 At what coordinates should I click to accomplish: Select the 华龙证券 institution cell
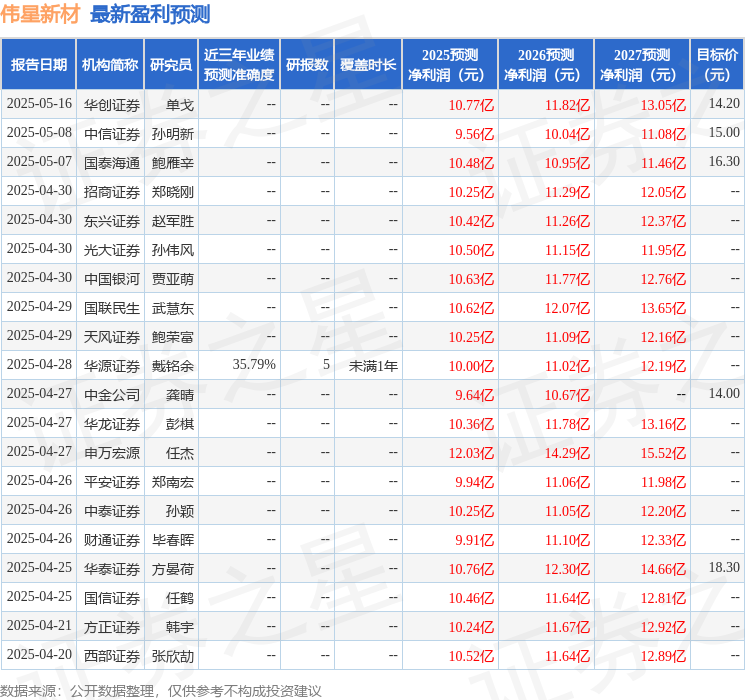(x=112, y=424)
